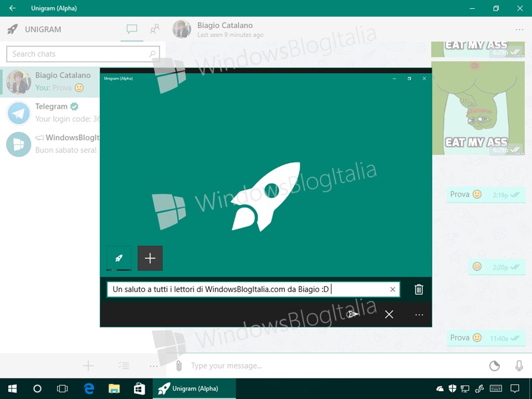The width and height of the screenshot is (532, 399).
Task: Click the magnifier icon in Search chats
Action: [x=152, y=54]
